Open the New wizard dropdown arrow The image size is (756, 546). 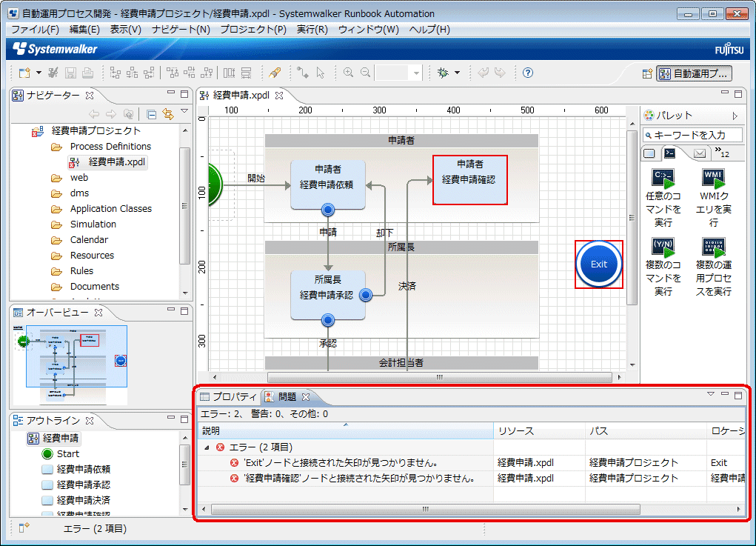pyautogui.click(x=39, y=73)
